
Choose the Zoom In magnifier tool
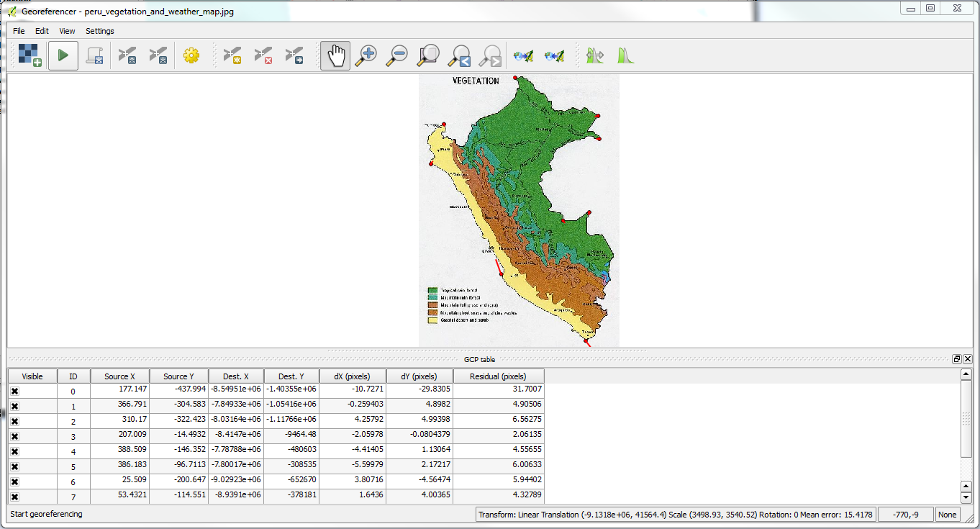[x=366, y=55]
